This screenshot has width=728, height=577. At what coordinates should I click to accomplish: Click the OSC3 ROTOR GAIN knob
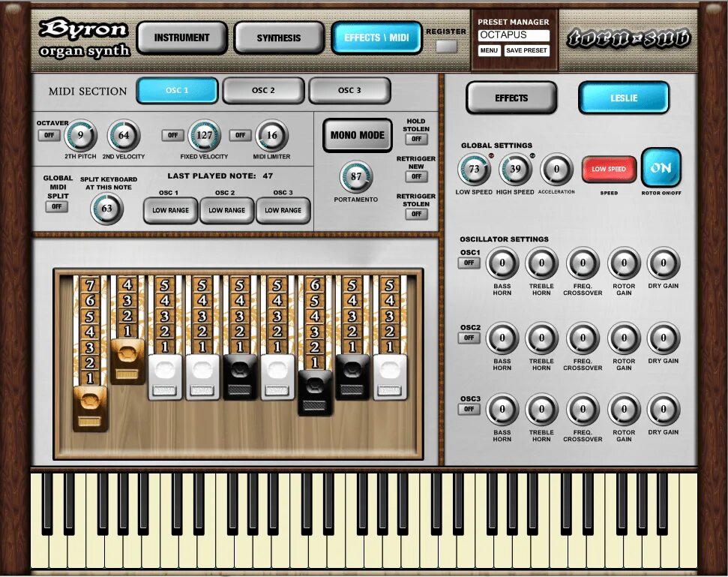point(624,410)
